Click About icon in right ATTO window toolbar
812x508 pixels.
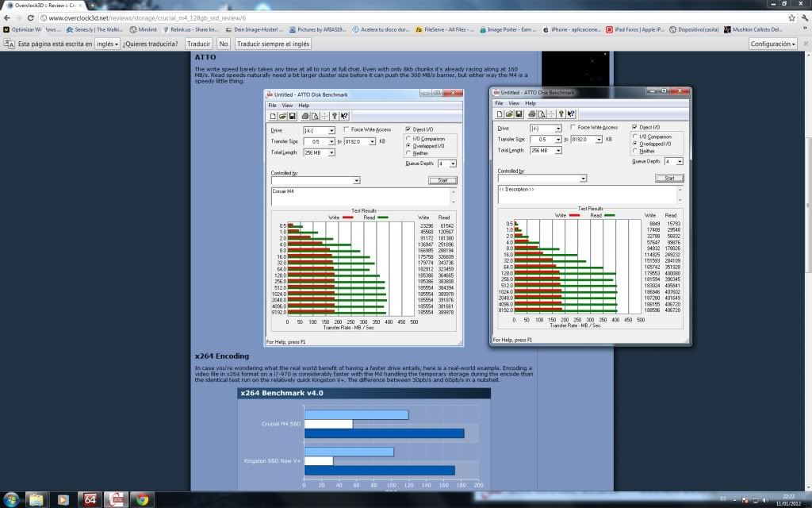tap(561, 114)
